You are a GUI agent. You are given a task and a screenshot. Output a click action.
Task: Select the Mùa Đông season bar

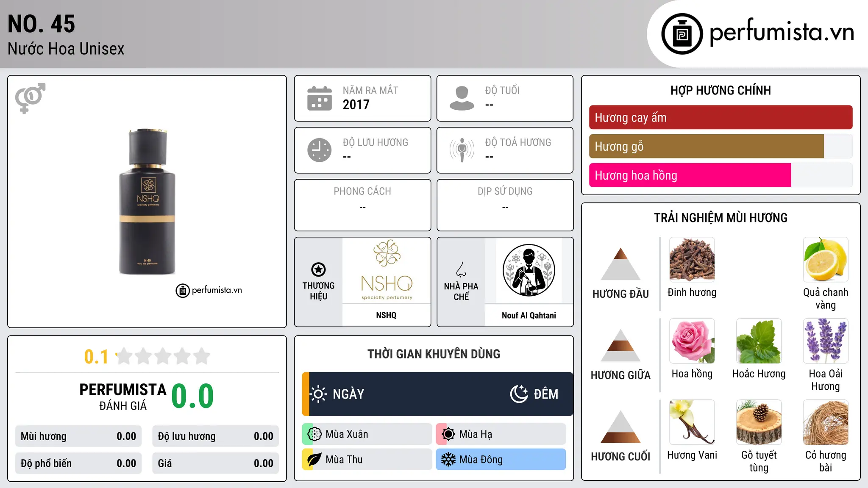[x=501, y=460]
